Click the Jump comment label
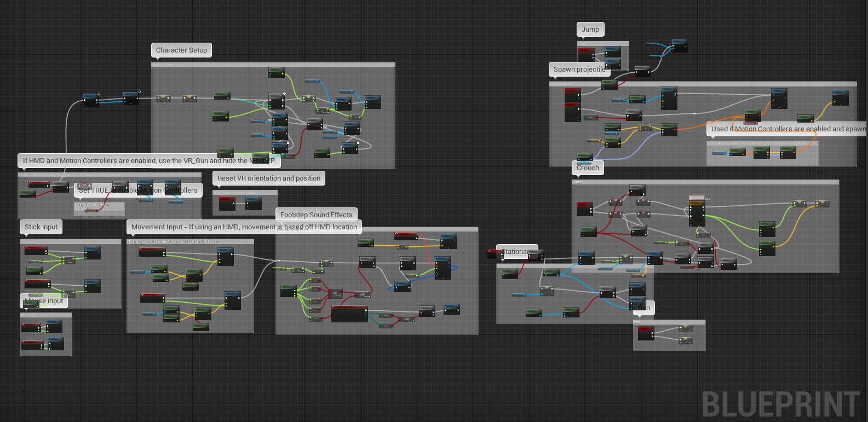Screen dimensions: 868x422 [590, 30]
